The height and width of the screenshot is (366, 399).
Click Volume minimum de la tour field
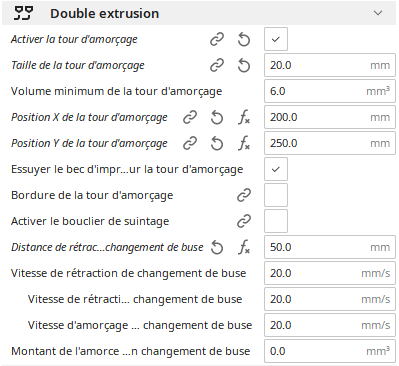click(330, 91)
